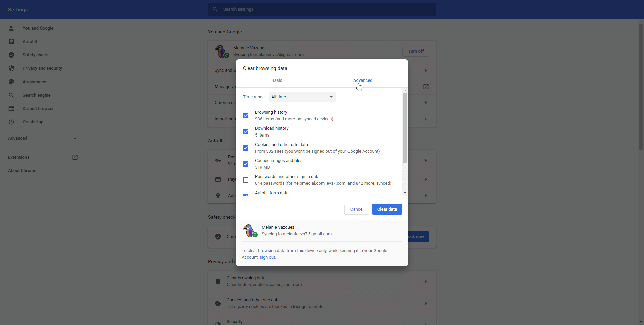Open Privacy and security in the sidebar
Viewport: 644px width, 325px height.
(42, 68)
